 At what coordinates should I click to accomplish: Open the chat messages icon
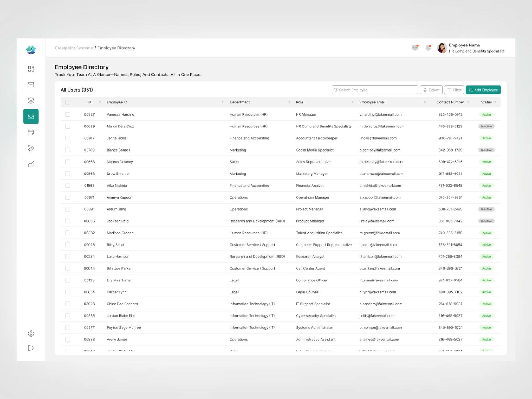point(415,48)
